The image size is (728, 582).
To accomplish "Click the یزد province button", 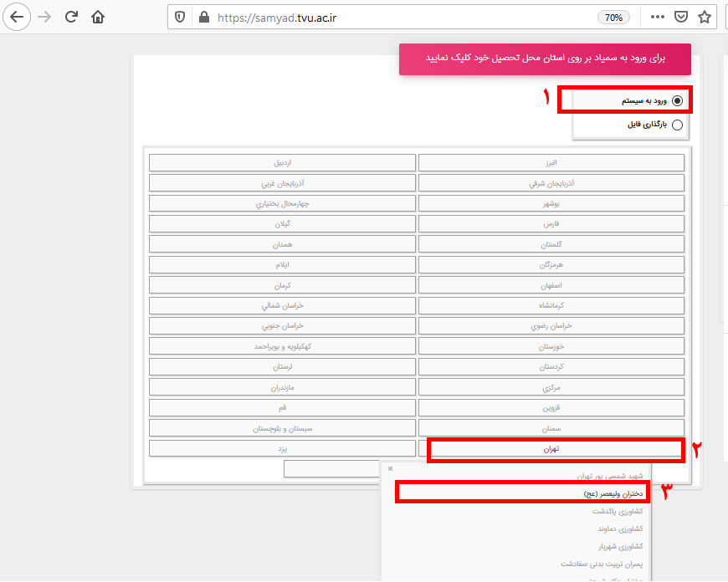I will (282, 449).
